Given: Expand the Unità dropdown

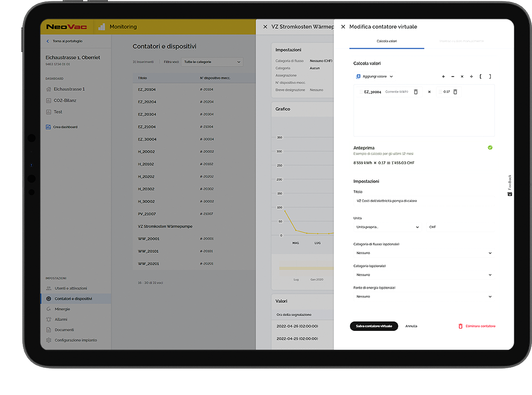Looking at the screenshot, I should coord(388,227).
